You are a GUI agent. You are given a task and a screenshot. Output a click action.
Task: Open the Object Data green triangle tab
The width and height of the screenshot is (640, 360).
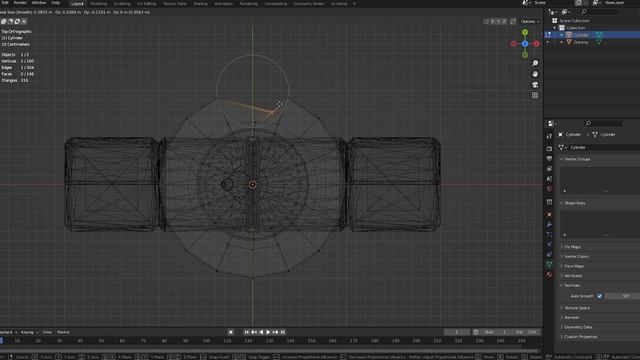pos(549,264)
